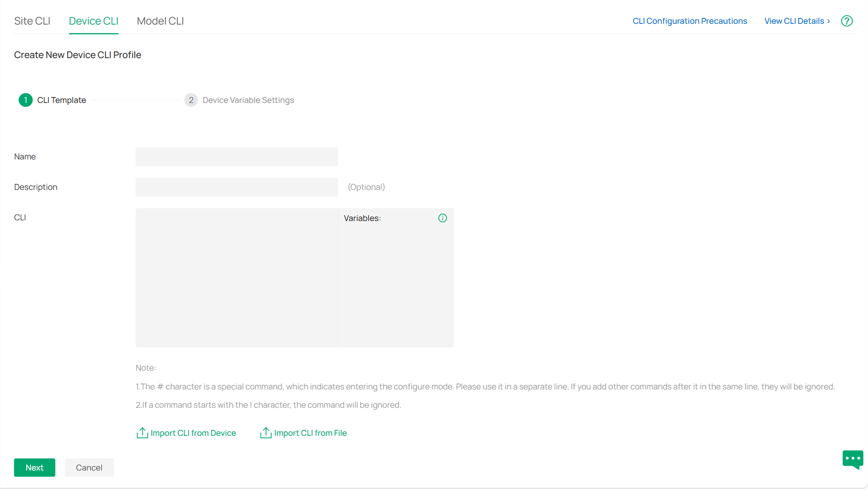Switch to the Site CLI tab
This screenshot has width=868, height=490.
pyautogui.click(x=33, y=21)
